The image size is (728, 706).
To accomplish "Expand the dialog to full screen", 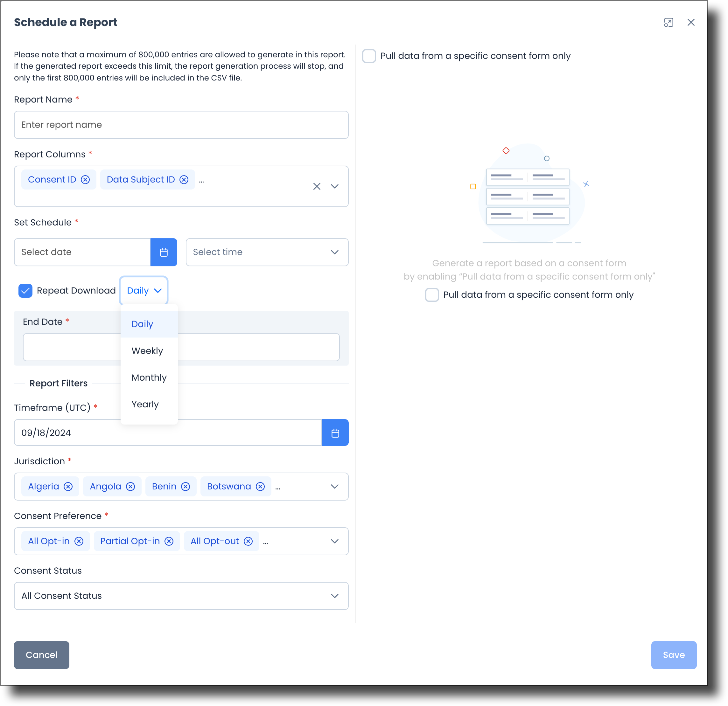I will (668, 22).
